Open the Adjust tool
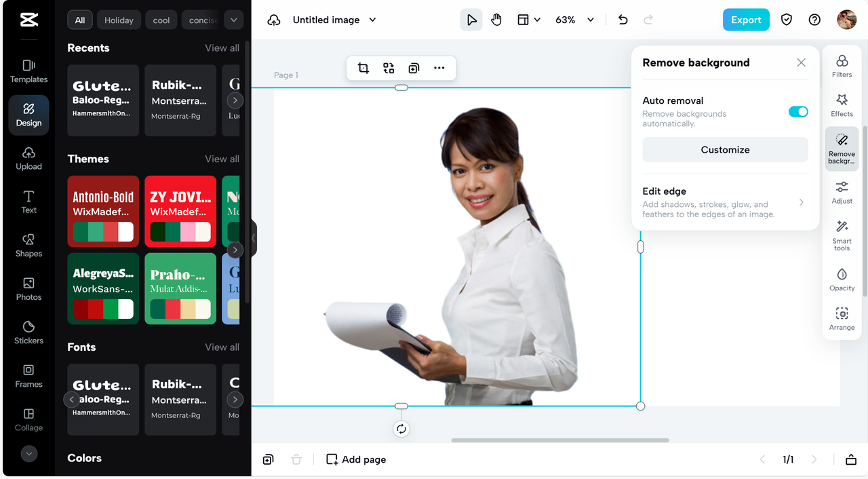 [x=842, y=193]
